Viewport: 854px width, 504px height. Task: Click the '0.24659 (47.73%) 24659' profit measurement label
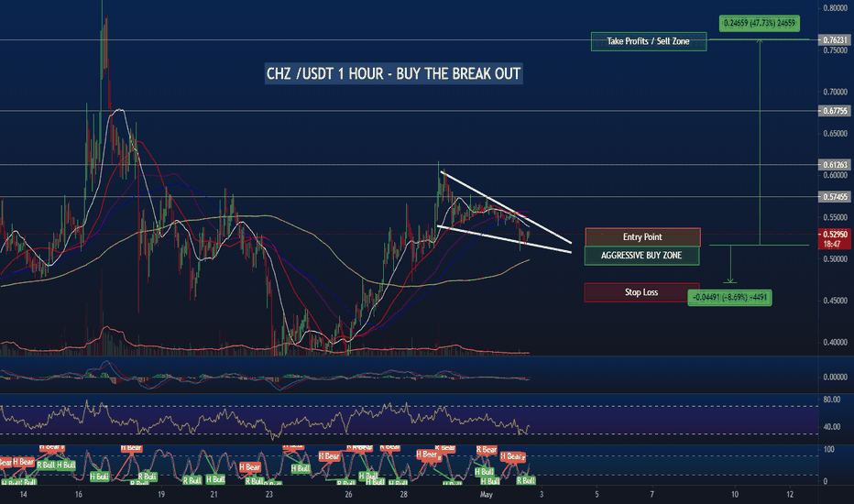point(760,24)
